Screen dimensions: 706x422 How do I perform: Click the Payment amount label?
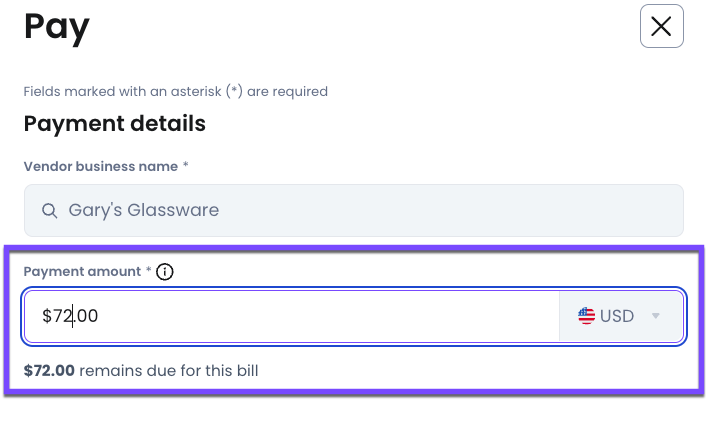pos(83,271)
